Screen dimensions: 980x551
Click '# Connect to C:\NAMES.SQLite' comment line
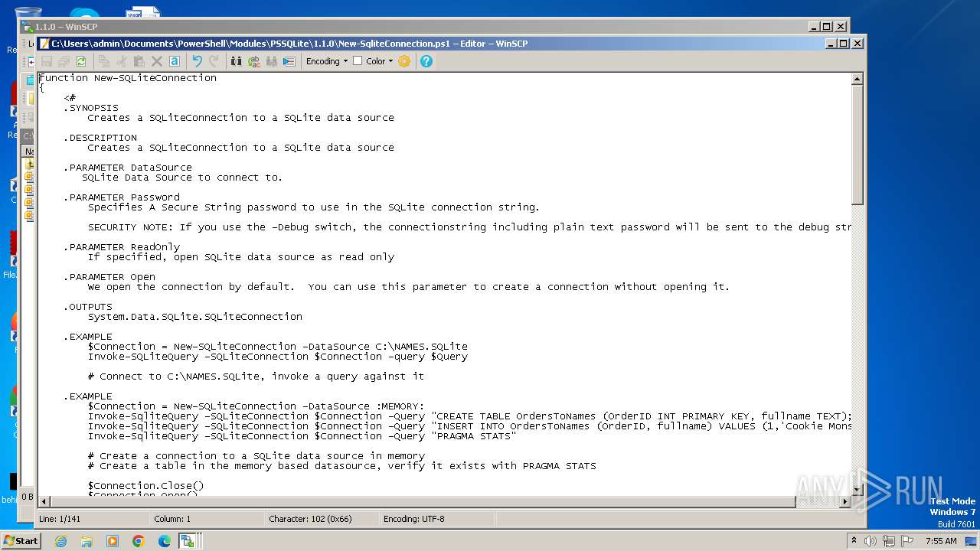coord(256,377)
